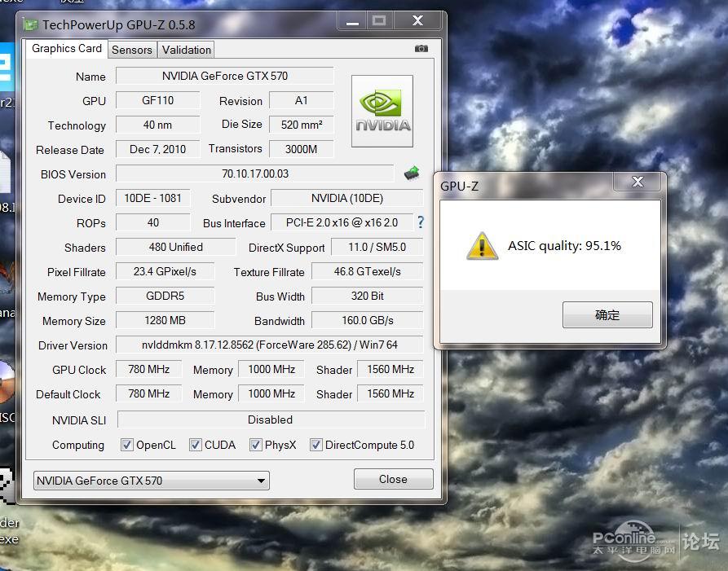Select the Graphics Card tab
Image resolution: width=728 pixels, height=571 pixels.
pyautogui.click(x=67, y=49)
